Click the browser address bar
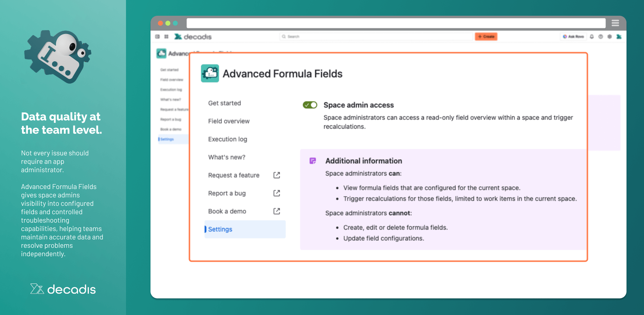The width and height of the screenshot is (644, 315). 396,23
